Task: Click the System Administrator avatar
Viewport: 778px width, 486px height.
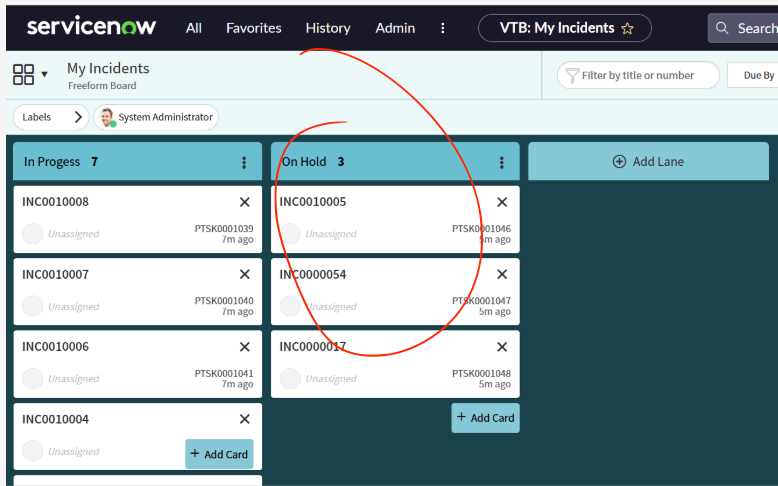Action: coord(107,118)
